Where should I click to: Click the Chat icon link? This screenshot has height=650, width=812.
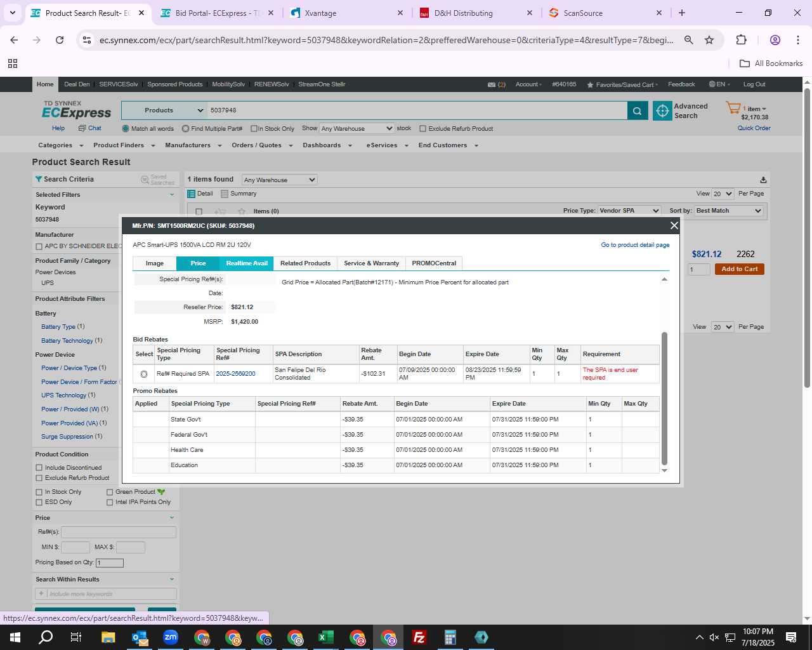click(89, 128)
